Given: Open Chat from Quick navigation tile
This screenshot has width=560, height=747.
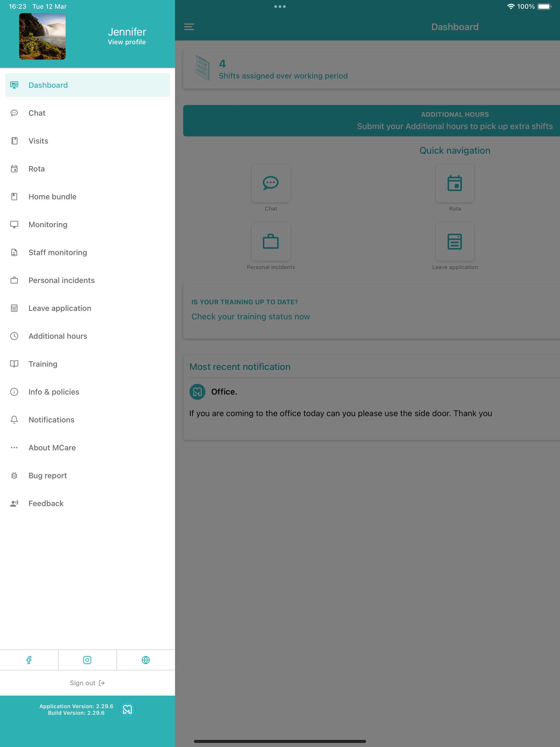Looking at the screenshot, I should (x=271, y=183).
